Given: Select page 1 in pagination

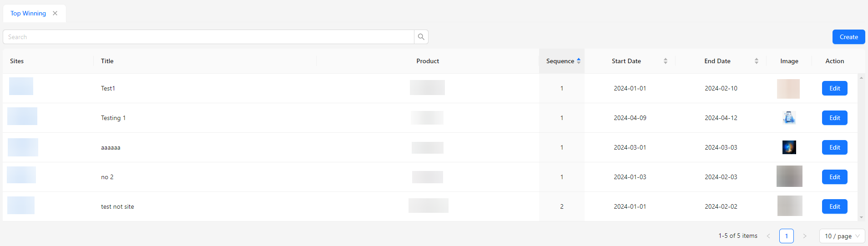Looking at the screenshot, I should pyautogui.click(x=786, y=236).
